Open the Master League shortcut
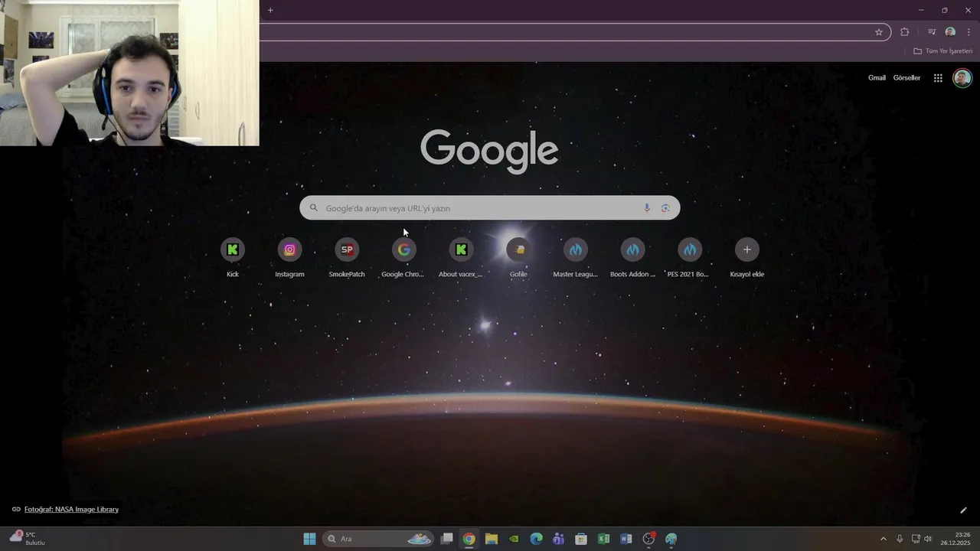 click(575, 257)
